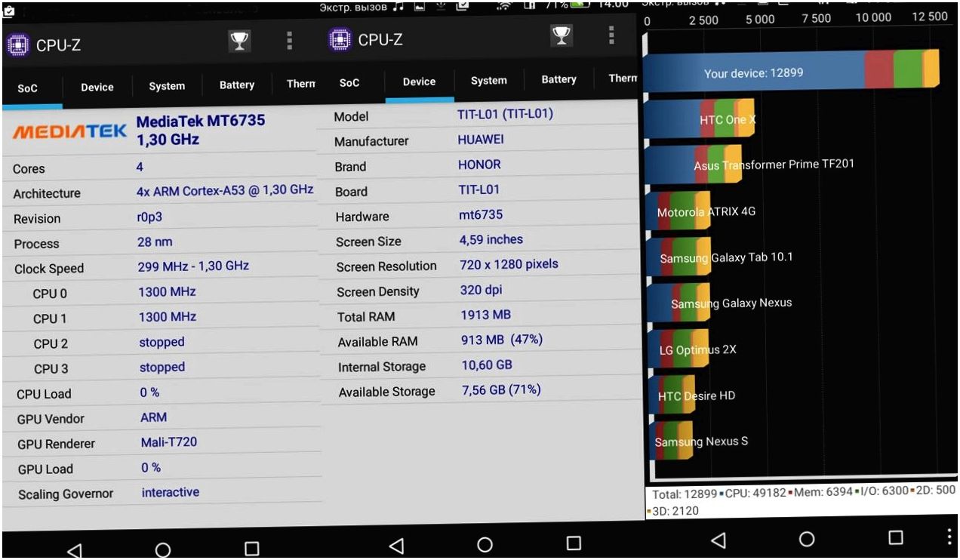Select the Samsung Galaxy Tab 10.1 bar

(679, 258)
